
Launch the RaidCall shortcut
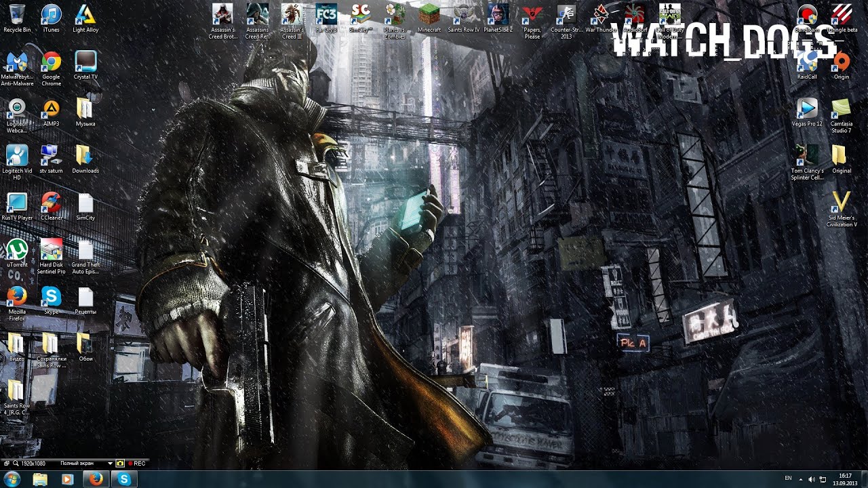807,66
